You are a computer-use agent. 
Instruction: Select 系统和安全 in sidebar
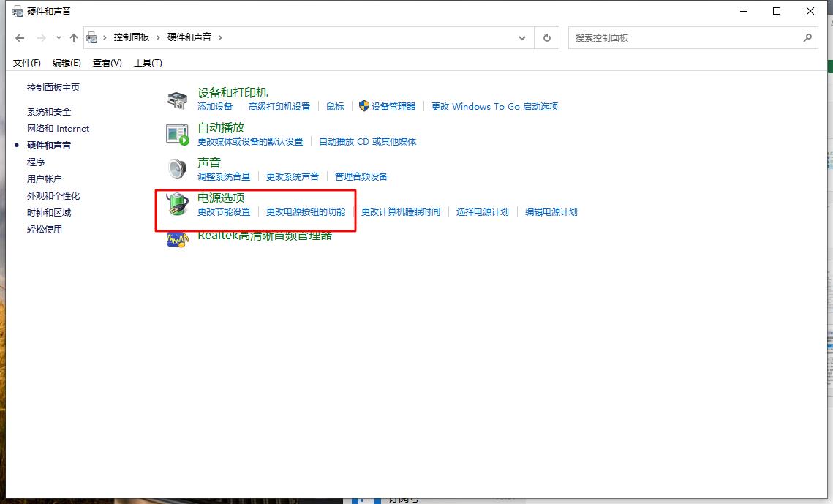pos(49,111)
